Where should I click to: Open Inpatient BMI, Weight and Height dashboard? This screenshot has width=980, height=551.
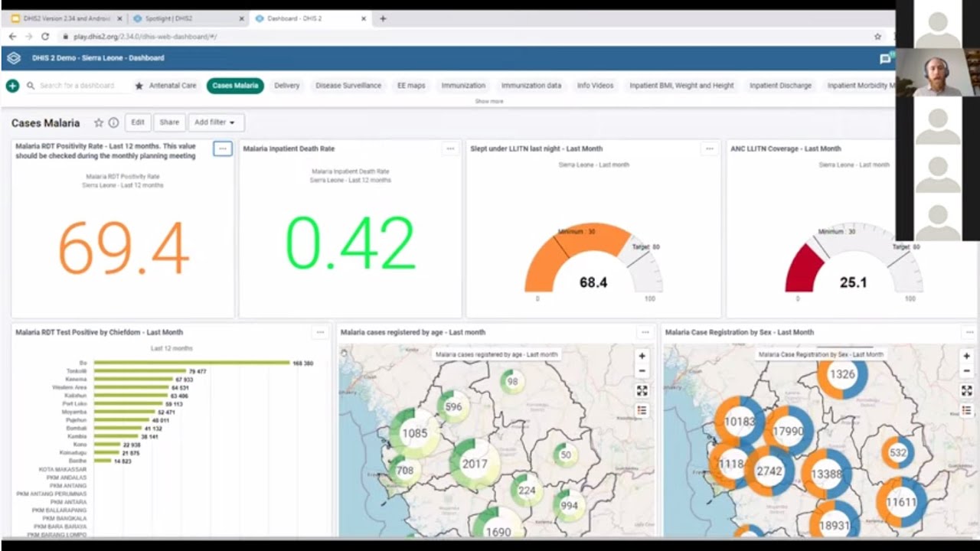pos(681,86)
